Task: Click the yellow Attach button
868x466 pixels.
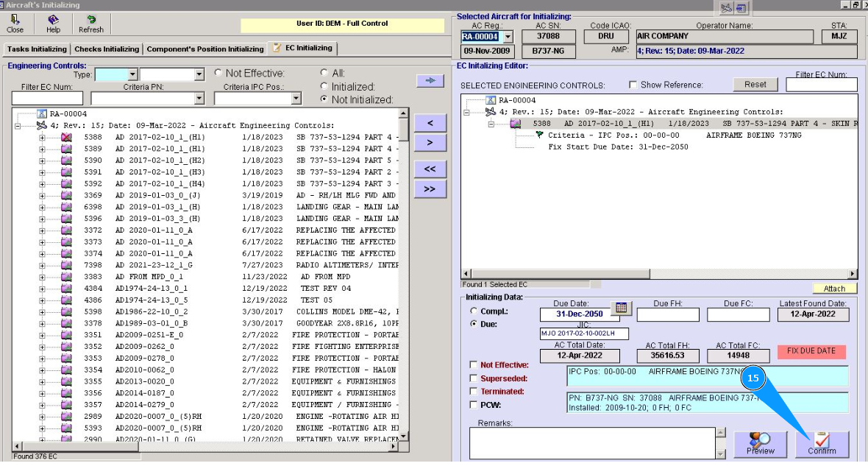Action: tap(834, 289)
